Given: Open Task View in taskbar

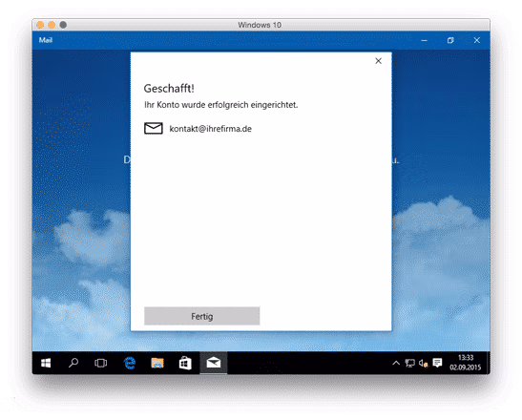Looking at the screenshot, I should [100, 363].
